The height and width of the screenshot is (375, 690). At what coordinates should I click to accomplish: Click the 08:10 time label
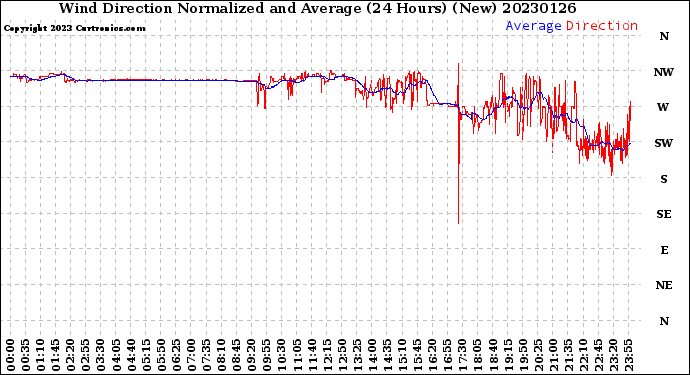click(x=221, y=355)
